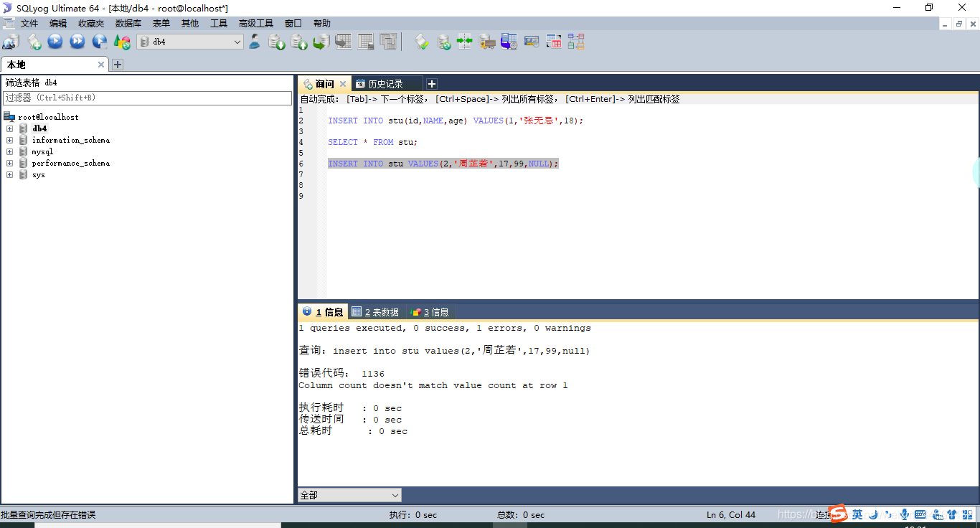
Task: Open the Sogou soft keyboard icon
Action: [x=920, y=514]
